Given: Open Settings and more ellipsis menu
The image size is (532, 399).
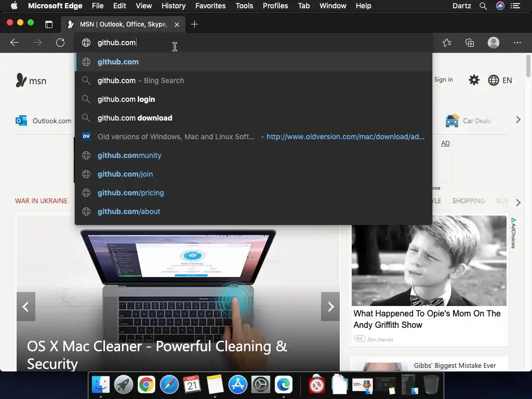Looking at the screenshot, I should click(517, 43).
